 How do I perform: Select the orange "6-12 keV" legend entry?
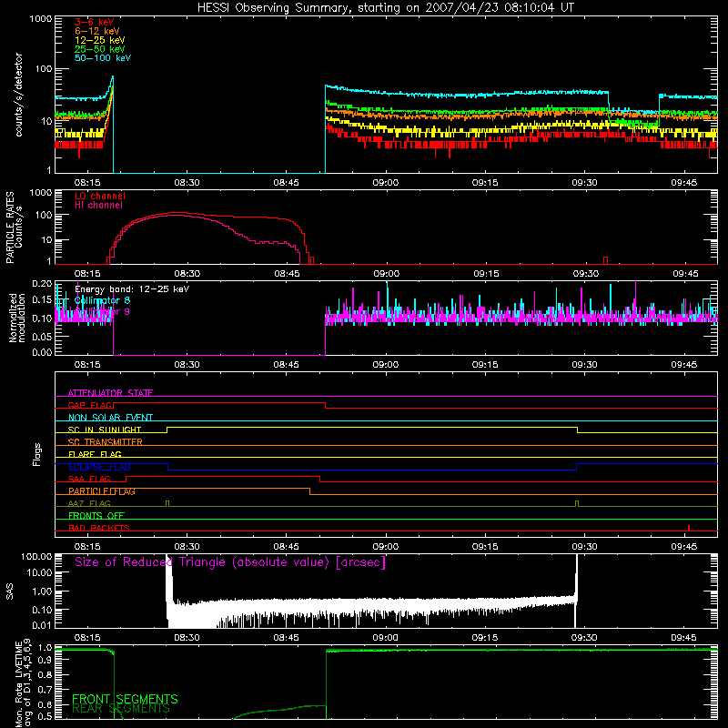(x=97, y=31)
